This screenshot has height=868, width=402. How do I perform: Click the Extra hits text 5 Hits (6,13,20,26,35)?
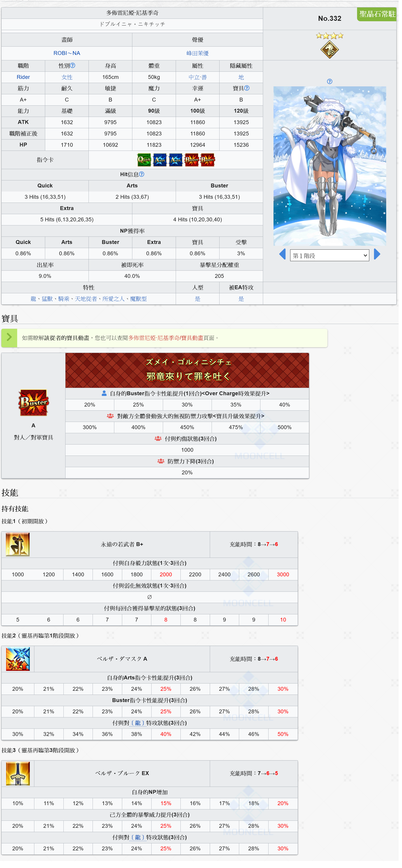tap(67, 221)
